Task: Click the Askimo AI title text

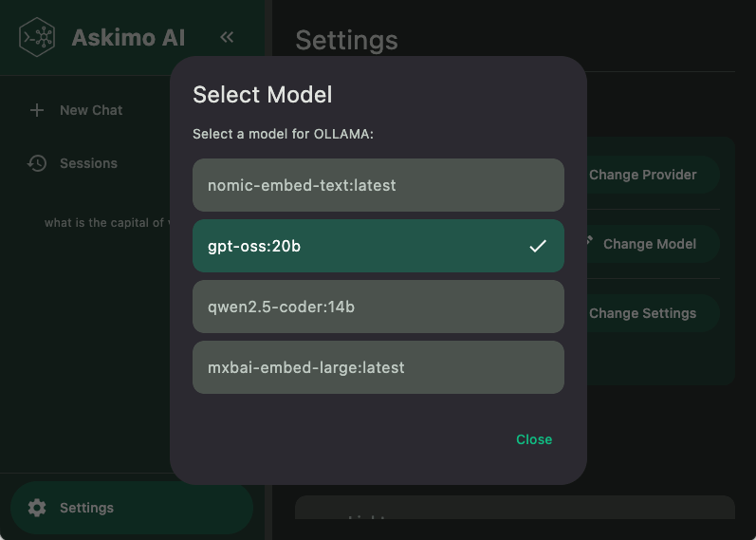Action: pyautogui.click(x=128, y=38)
